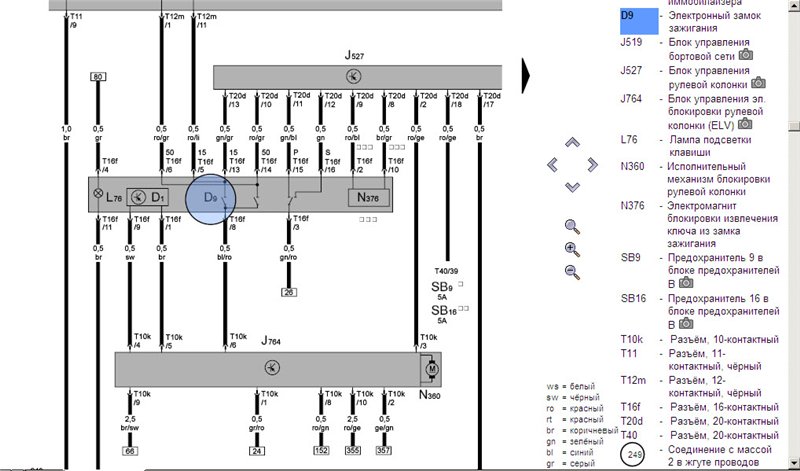Image resolution: width=800 pixels, height=471 pixels.
Task: Click the J764 control unit block
Action: tap(270, 368)
